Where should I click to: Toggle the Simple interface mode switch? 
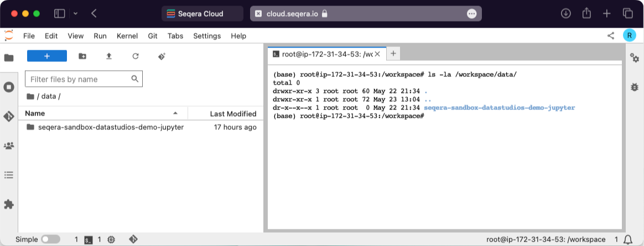point(50,239)
